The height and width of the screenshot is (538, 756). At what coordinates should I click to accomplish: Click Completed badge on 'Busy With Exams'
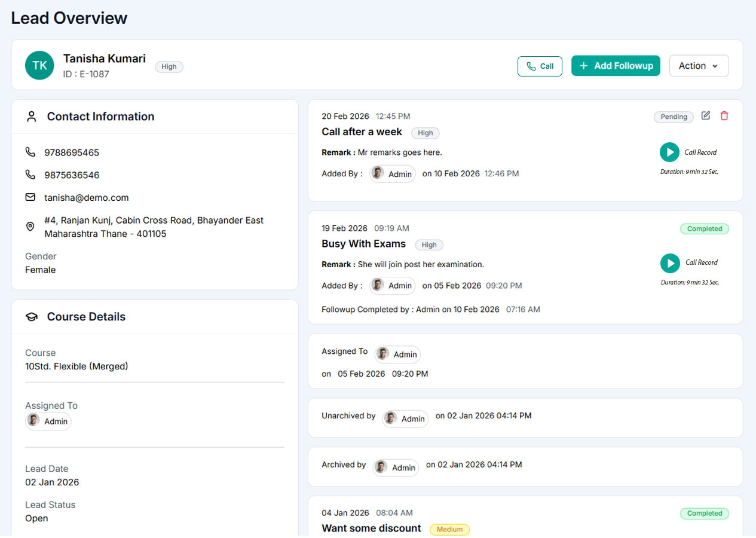coord(704,229)
